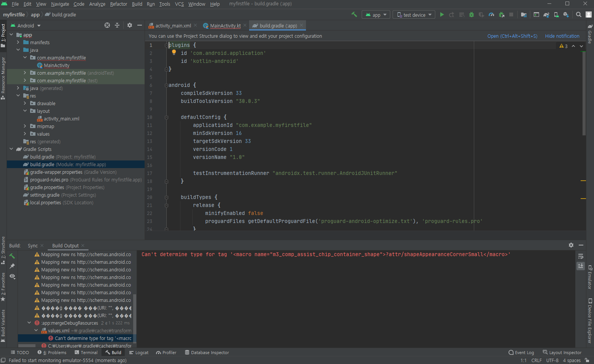
Task: Click the Run with Coverage icon
Action: pyautogui.click(x=481, y=14)
